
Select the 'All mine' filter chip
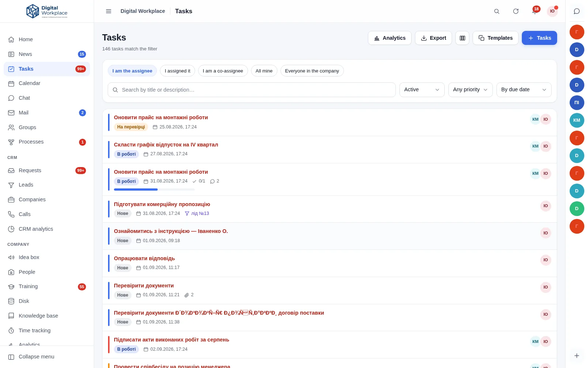click(264, 71)
